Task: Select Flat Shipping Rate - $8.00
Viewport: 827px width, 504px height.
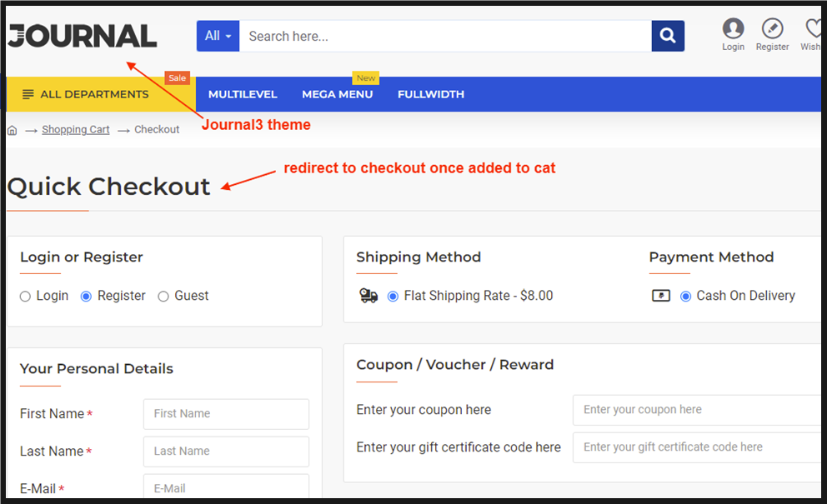Action: [391, 295]
